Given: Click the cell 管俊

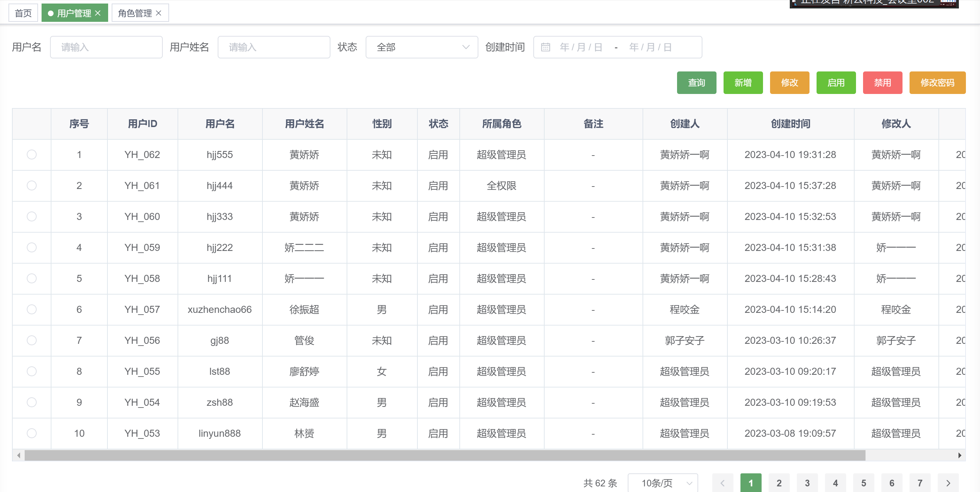Looking at the screenshot, I should tap(304, 340).
